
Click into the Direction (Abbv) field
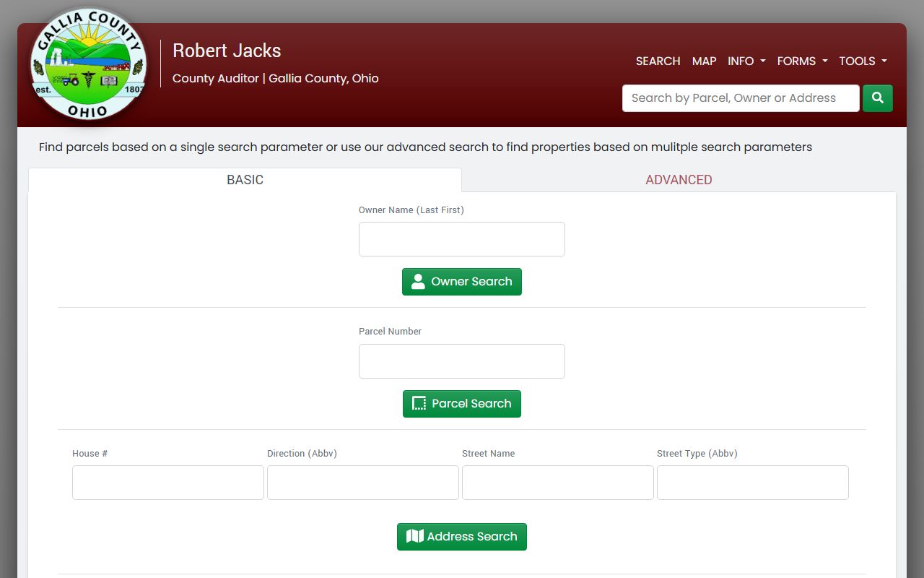pos(363,483)
